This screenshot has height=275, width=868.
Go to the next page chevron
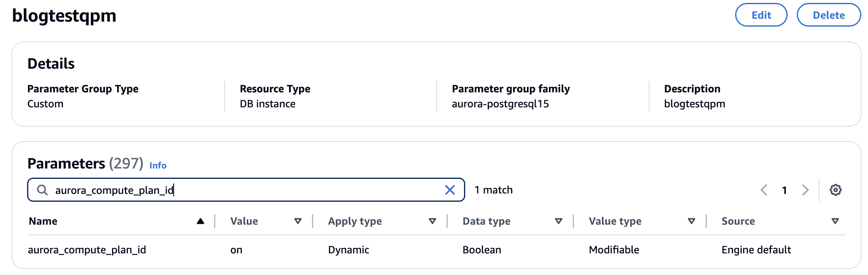click(x=805, y=190)
